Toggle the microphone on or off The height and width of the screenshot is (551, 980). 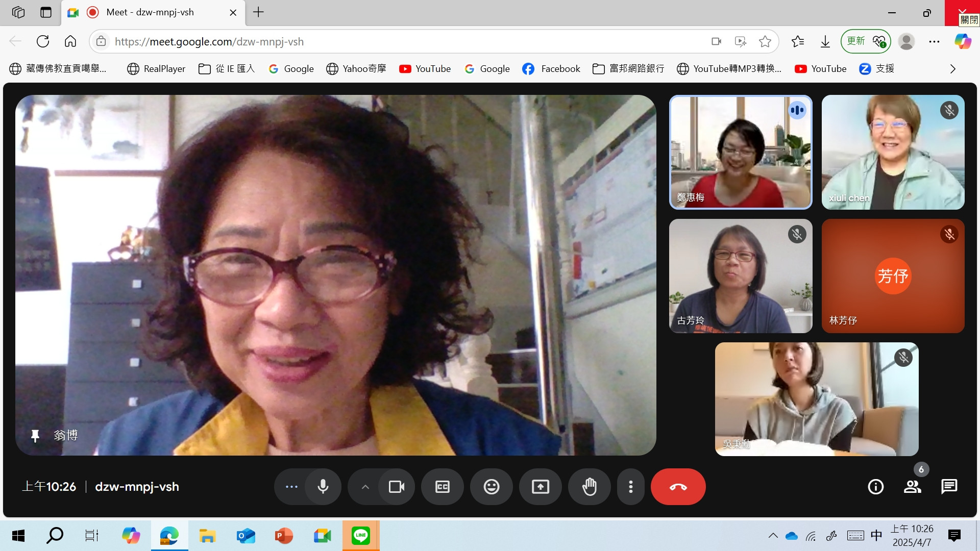323,487
